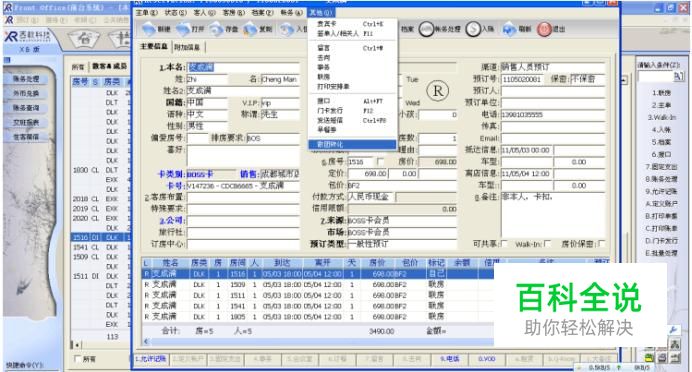Tick the checkbox next to room number 1516

click(380, 162)
